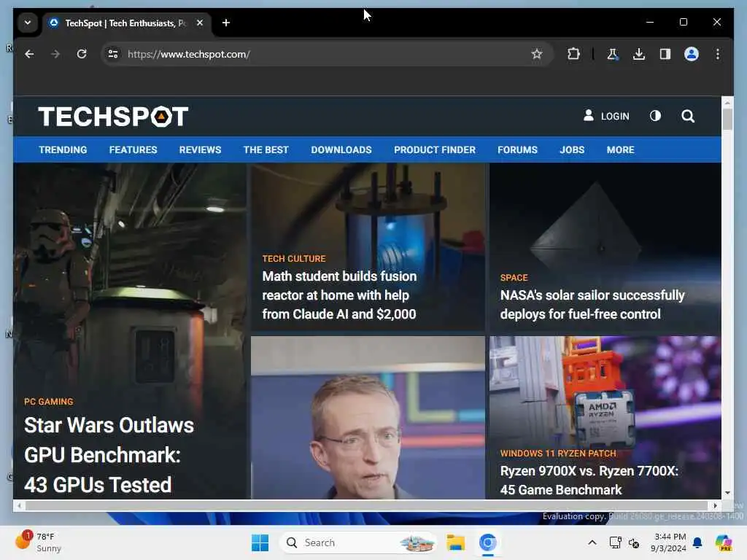Open the FEATURES nav item
The width and height of the screenshot is (747, 560).
[x=133, y=150]
